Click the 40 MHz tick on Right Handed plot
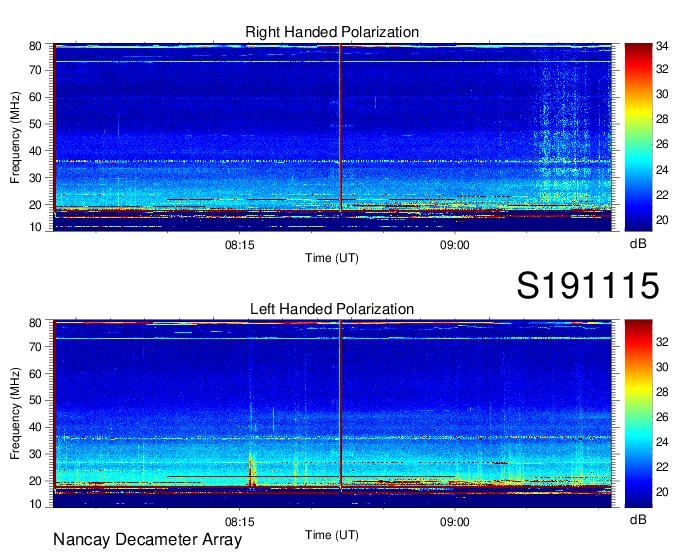The width and height of the screenshot is (680, 552). click(x=35, y=151)
